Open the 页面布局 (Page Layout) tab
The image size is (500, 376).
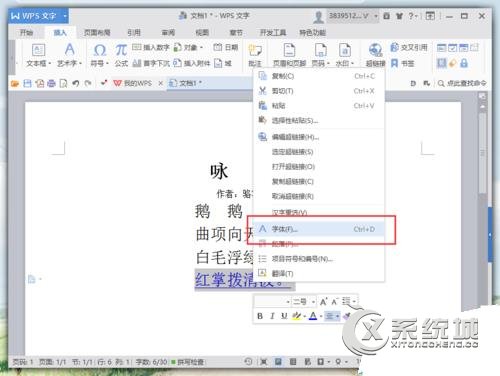[x=97, y=32]
